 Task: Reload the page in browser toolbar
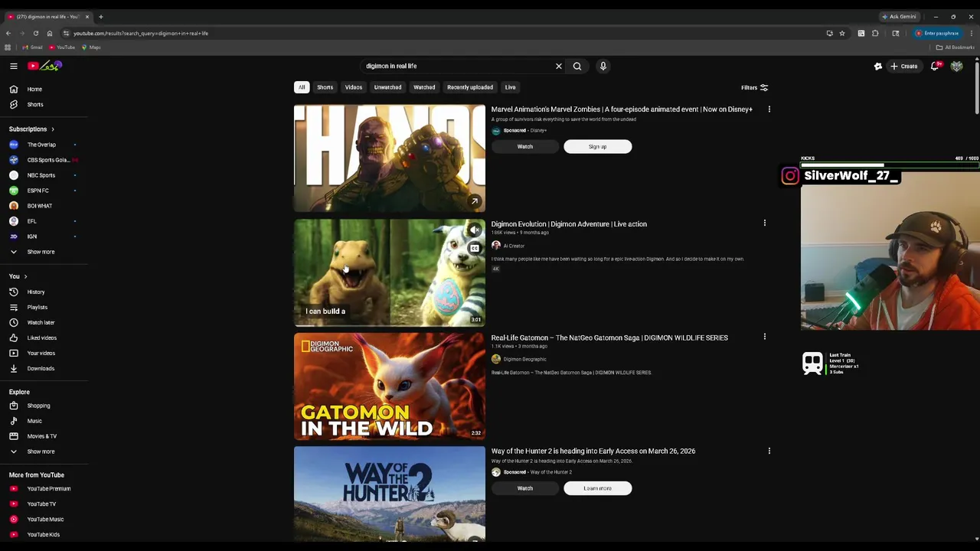35,33
